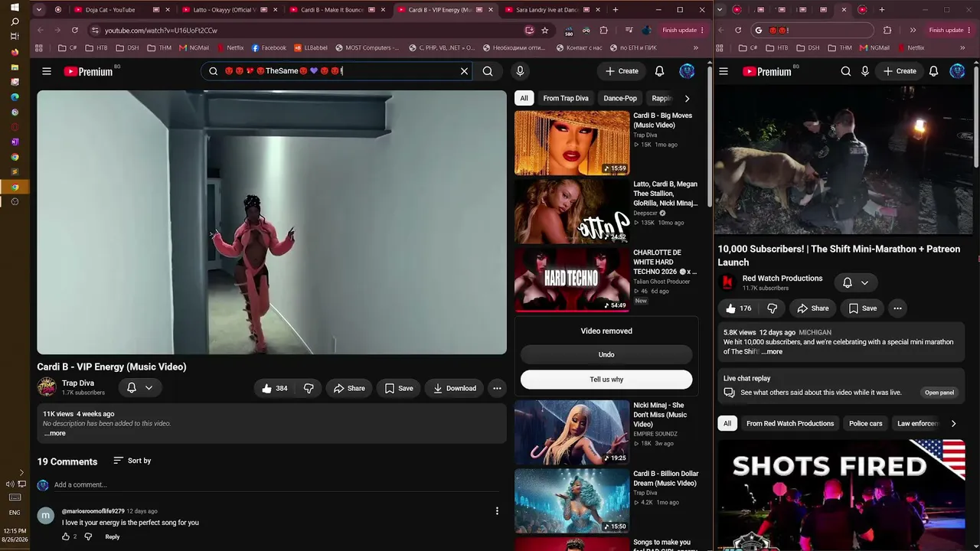The height and width of the screenshot is (551, 980).
Task: Open notifications bell in left YouTube window
Action: pyautogui.click(x=659, y=71)
